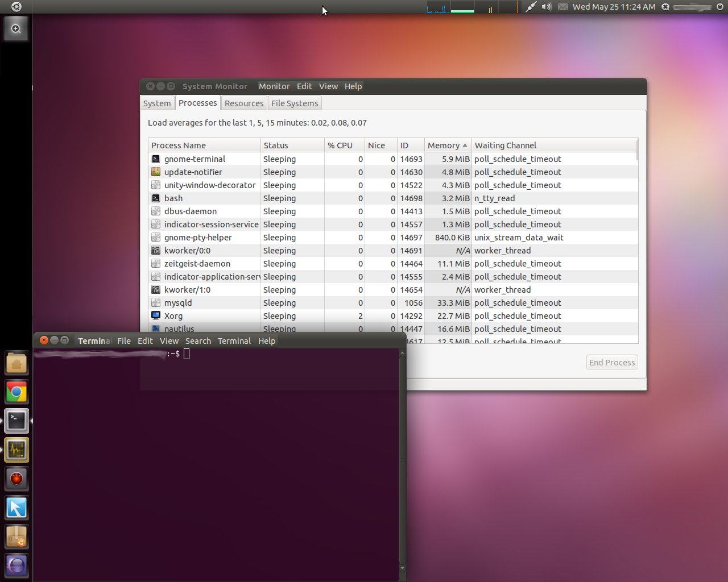
Task: Switch to the File Systems tab
Action: (294, 103)
